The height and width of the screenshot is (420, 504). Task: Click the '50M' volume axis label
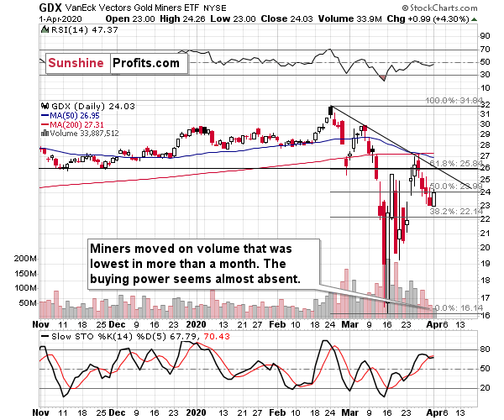point(28,302)
